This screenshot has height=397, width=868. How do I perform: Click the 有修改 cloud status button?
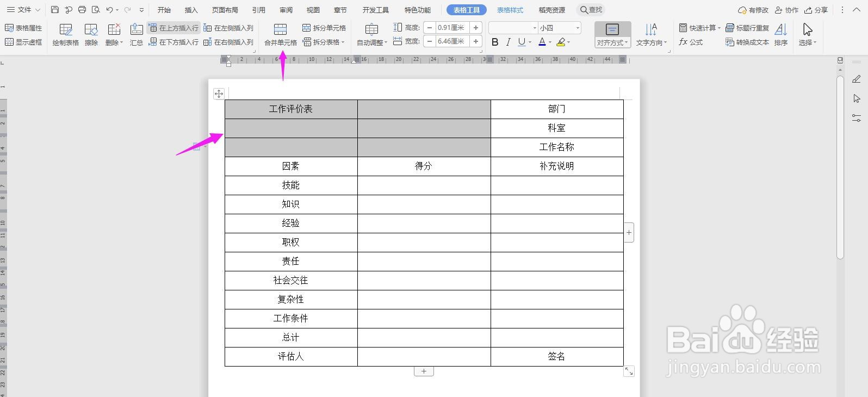coord(753,10)
